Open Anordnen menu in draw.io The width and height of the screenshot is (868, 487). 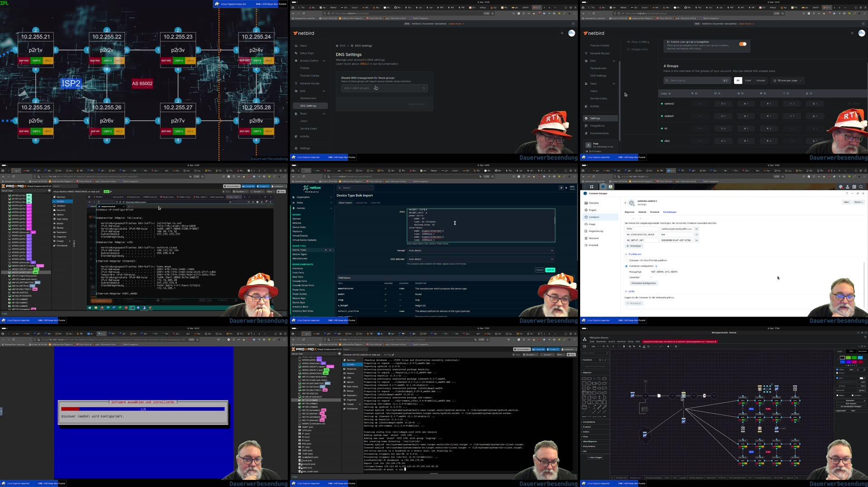[x=621, y=342]
